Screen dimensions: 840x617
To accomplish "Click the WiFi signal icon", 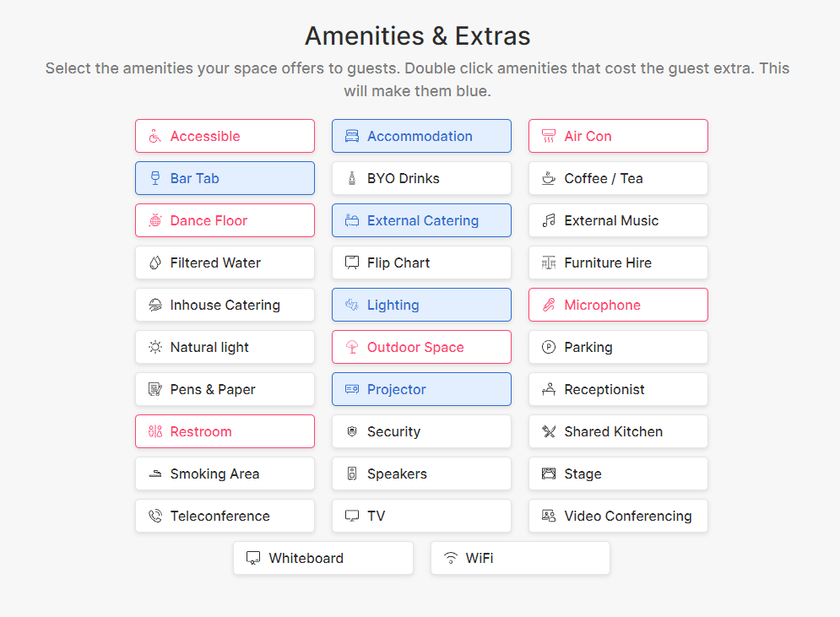I will pyautogui.click(x=451, y=558).
